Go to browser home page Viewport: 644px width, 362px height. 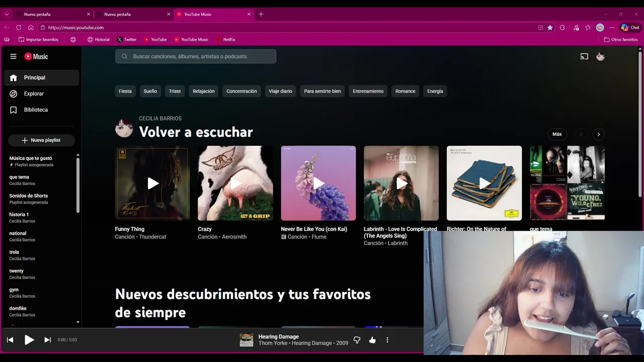click(x=31, y=28)
